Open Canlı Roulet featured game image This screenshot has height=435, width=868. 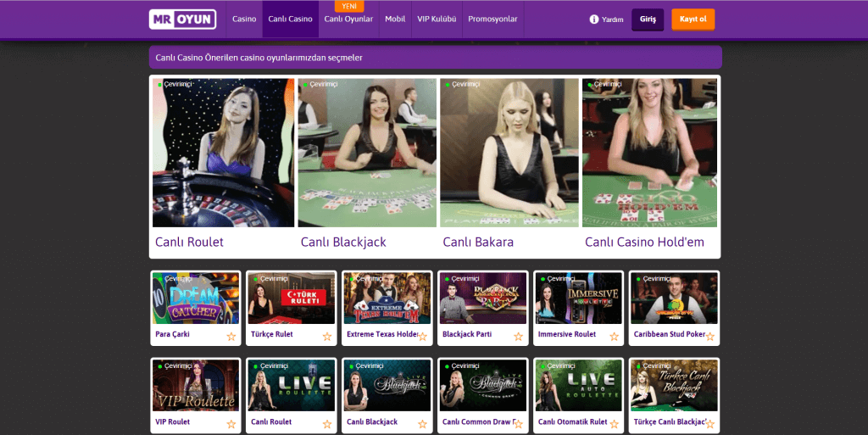[223, 153]
